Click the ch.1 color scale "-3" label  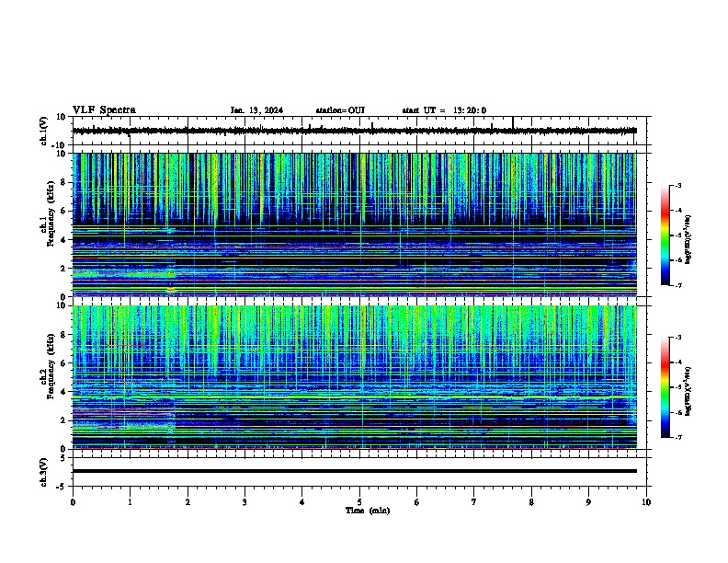pos(677,185)
